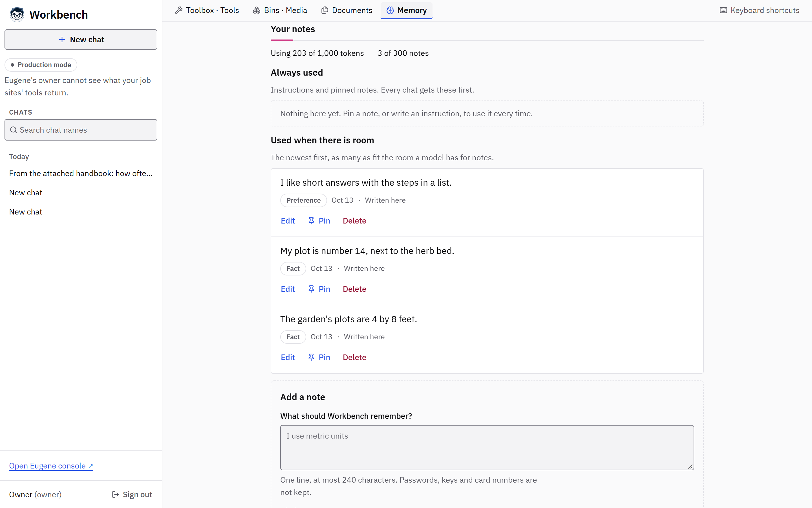Click the sign out arrow icon
The width and height of the screenshot is (812, 508).
[x=115, y=494]
